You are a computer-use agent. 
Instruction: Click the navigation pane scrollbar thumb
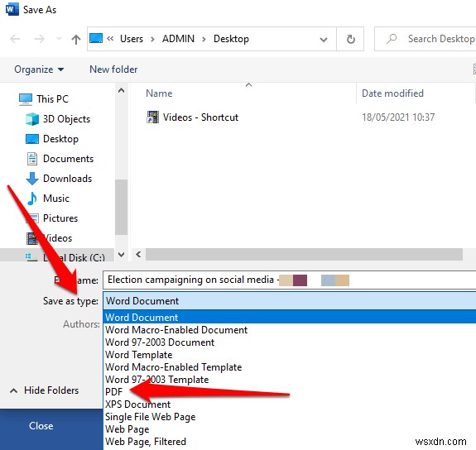(121, 207)
